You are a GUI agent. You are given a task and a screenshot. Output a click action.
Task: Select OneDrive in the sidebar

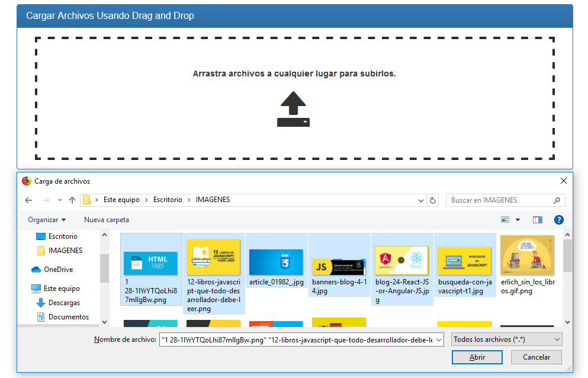pyautogui.click(x=58, y=270)
